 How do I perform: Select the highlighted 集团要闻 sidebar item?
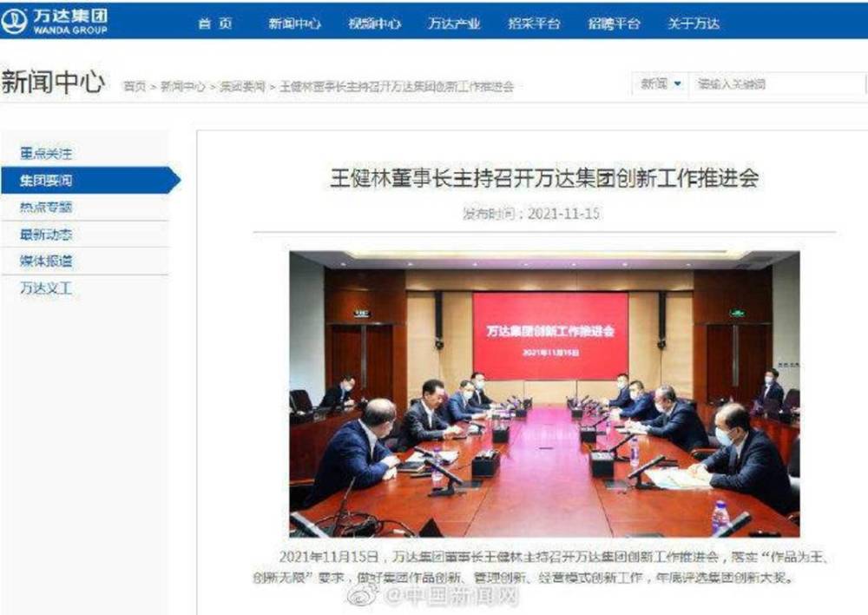91,180
